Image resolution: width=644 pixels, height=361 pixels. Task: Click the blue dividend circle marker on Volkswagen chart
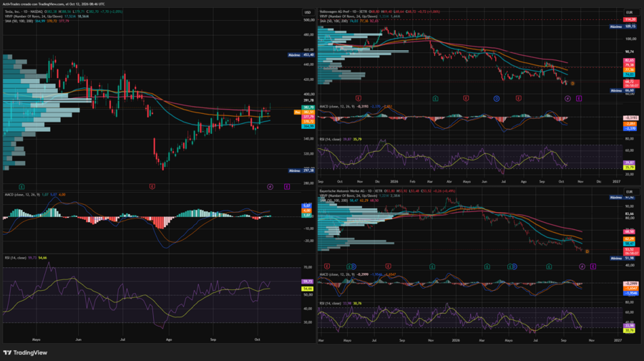click(497, 99)
